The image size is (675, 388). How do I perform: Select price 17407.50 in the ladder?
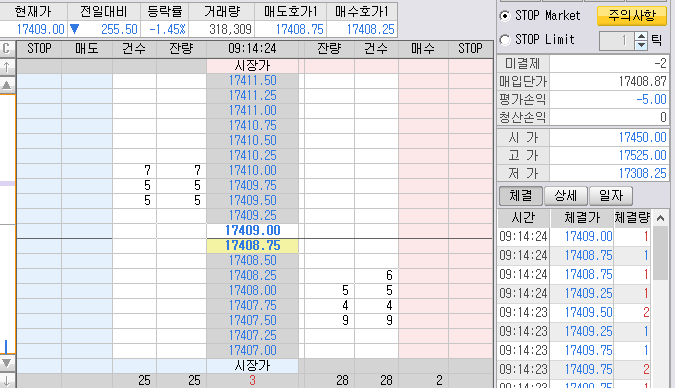(252, 321)
